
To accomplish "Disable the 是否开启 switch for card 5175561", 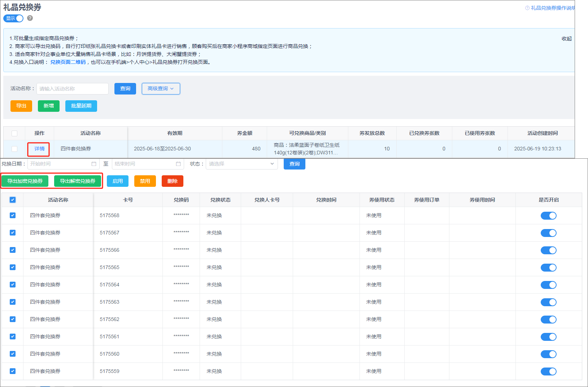I will point(548,337).
